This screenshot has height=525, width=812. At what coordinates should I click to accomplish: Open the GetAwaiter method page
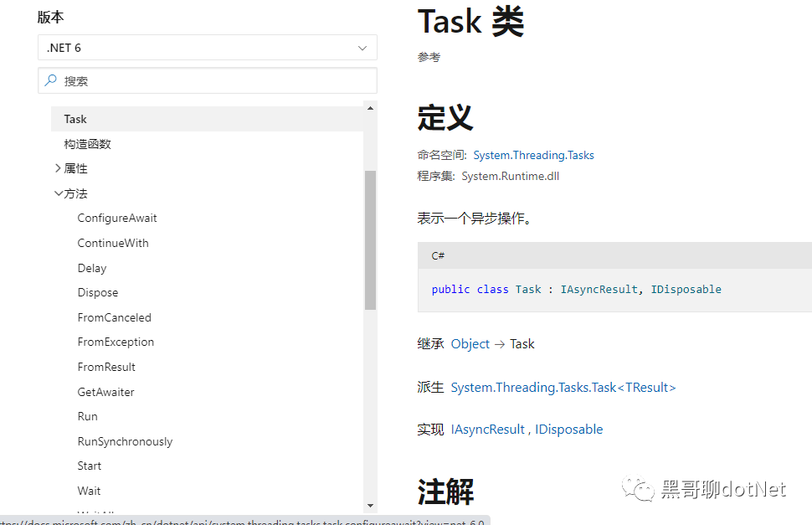coord(105,392)
